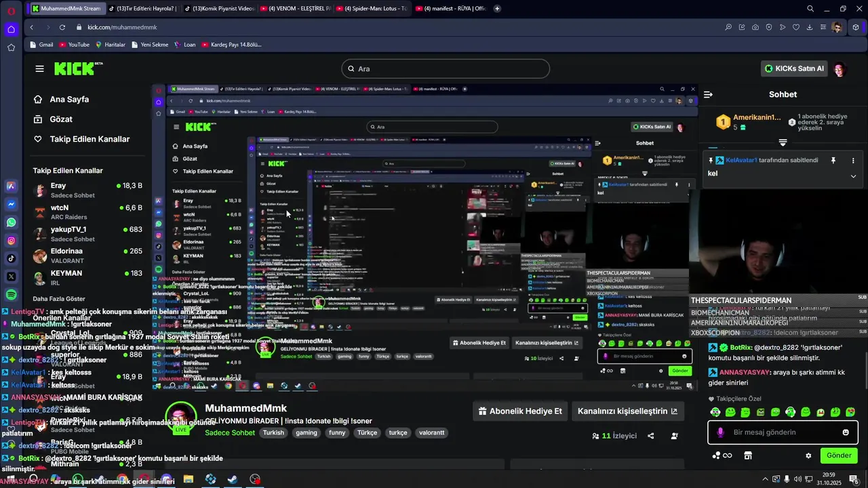The image size is (868, 488).
Task: Click the channel points infinity icon
Action: click(x=723, y=455)
